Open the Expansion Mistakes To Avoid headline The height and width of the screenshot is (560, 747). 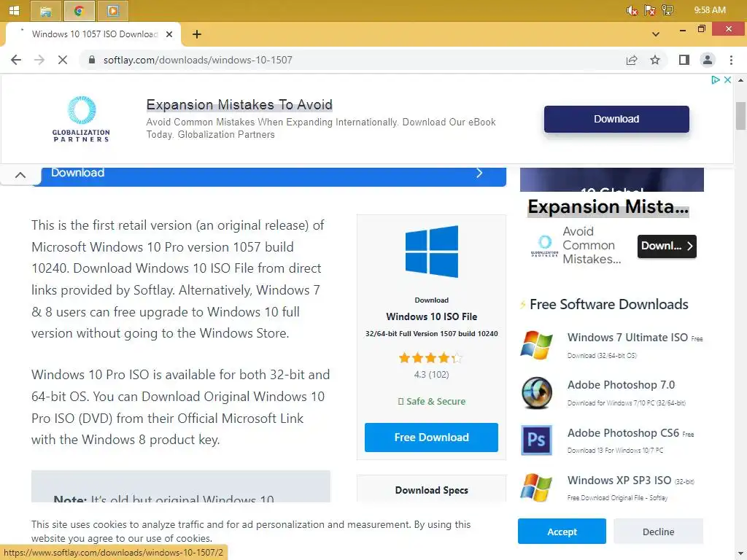[239, 105]
